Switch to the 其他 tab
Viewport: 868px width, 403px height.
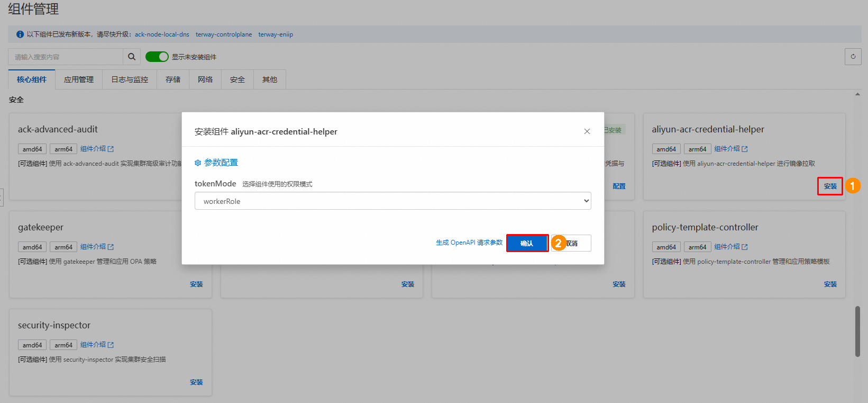pos(270,79)
